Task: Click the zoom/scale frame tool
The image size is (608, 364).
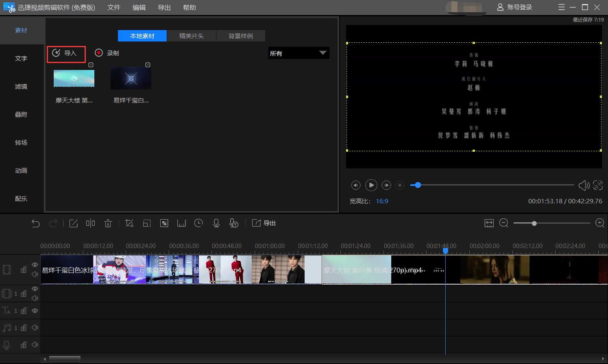Action: pyautogui.click(x=147, y=223)
